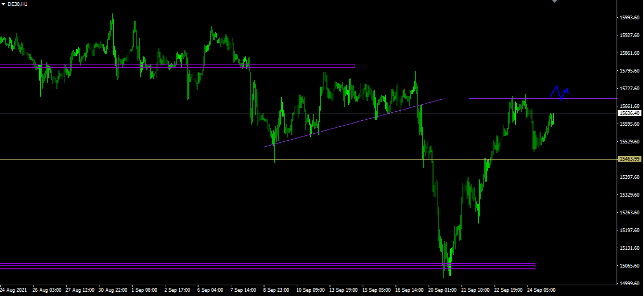Select the purple ascending trendline

point(354,122)
